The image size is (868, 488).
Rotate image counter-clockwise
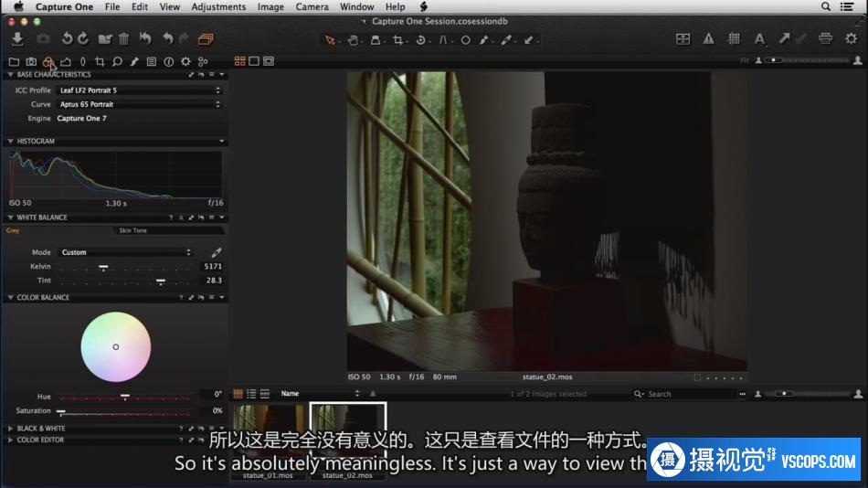click(67, 38)
